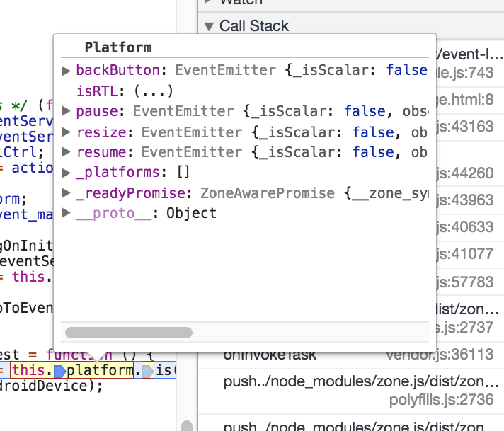Click the droidDevice code line
The width and height of the screenshot is (504, 431).
point(51,386)
